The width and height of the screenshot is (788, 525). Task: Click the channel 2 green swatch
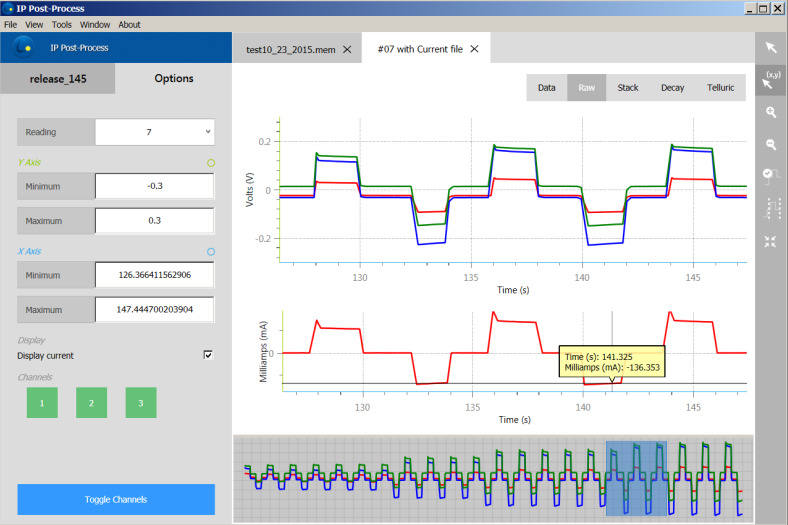pos(91,402)
